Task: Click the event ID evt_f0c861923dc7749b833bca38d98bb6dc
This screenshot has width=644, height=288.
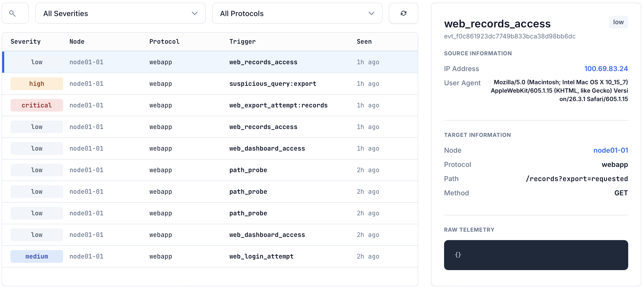Action: pyautogui.click(x=510, y=36)
